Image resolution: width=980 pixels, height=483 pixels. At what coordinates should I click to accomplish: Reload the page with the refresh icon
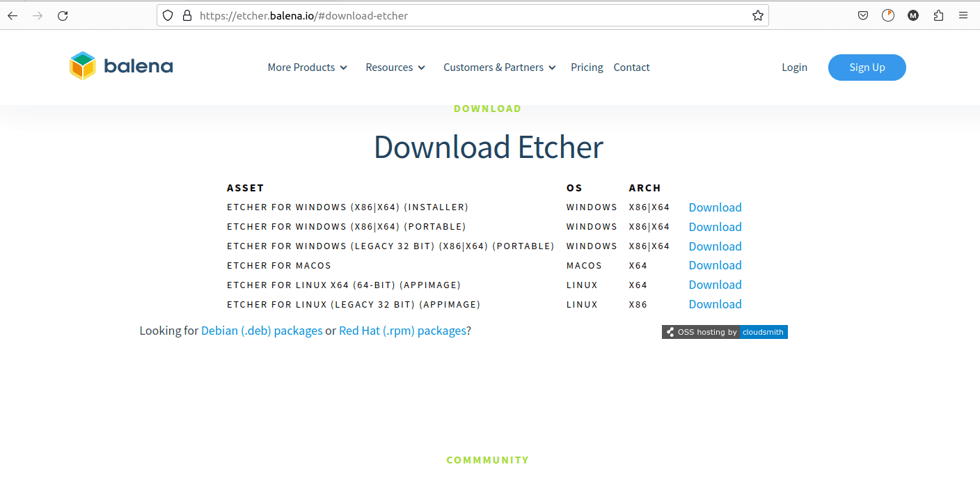63,15
